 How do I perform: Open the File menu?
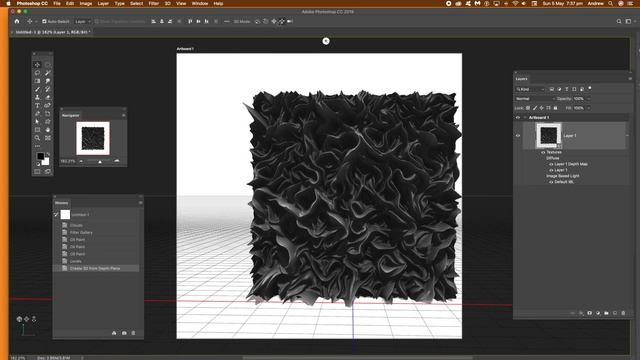coord(57,3)
